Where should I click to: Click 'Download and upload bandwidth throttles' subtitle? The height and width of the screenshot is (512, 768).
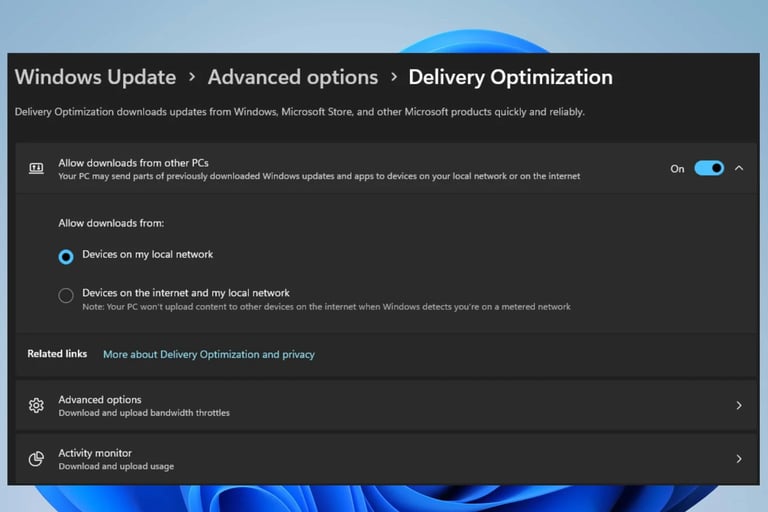144,413
